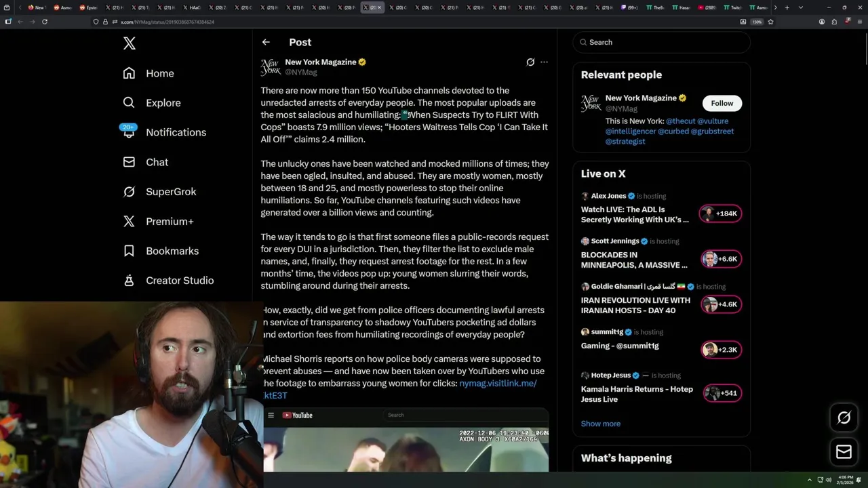
Task: Switch to the HAaC tab
Action: click(x=192, y=7)
